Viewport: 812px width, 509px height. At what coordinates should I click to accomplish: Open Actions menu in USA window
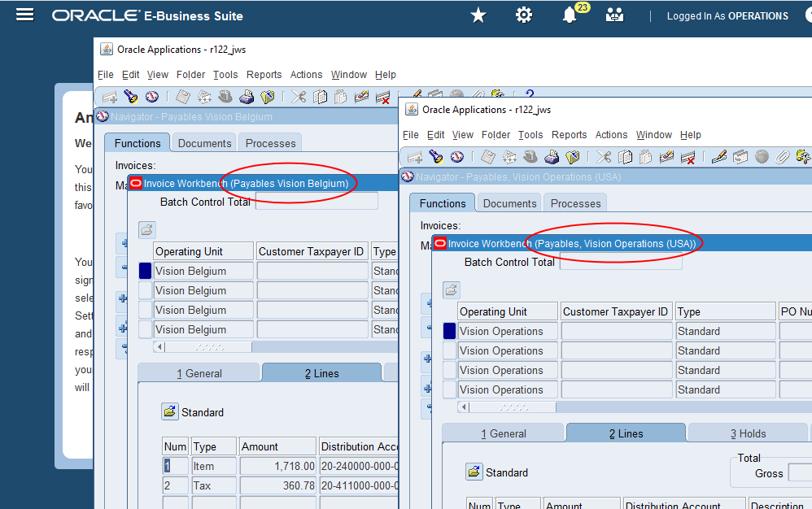point(611,134)
